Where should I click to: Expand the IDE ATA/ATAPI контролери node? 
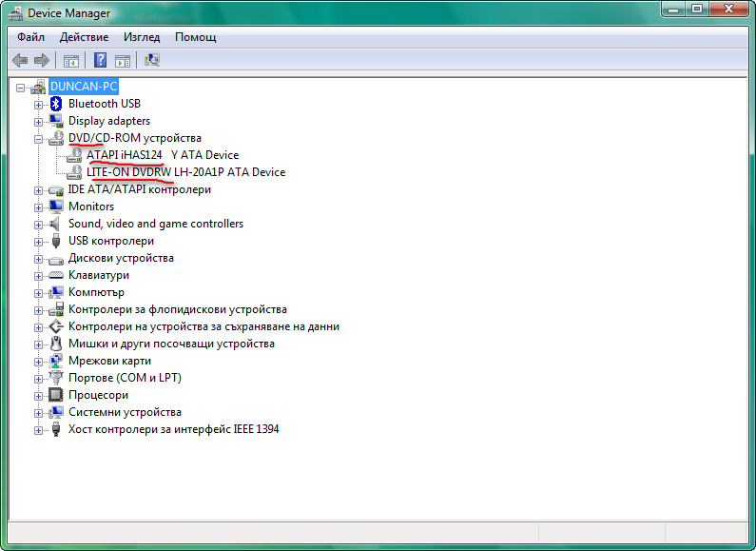tap(39, 190)
